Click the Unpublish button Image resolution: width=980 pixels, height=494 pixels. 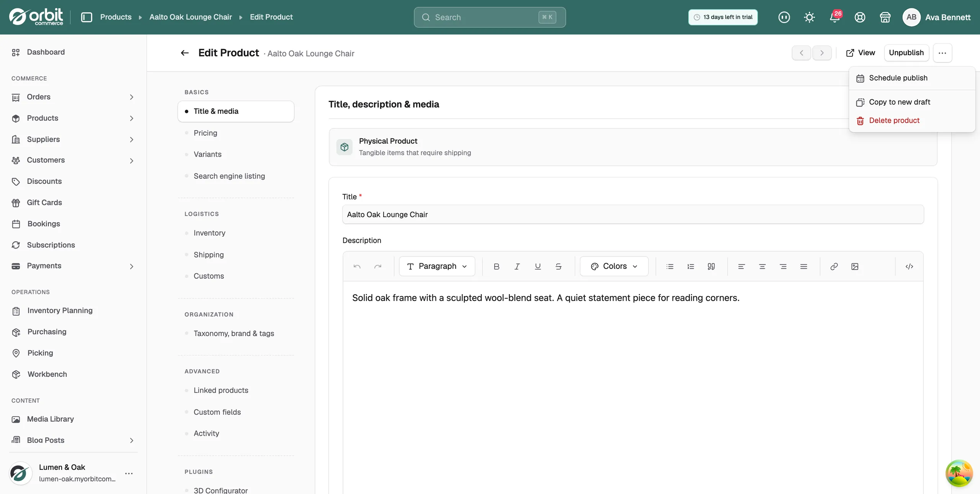point(906,53)
